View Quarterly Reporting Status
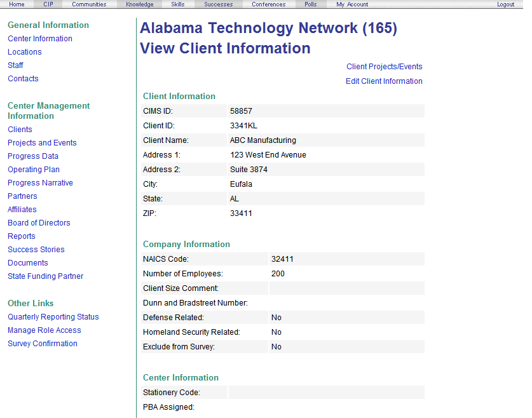The height and width of the screenshot is (418, 532). 53,317
